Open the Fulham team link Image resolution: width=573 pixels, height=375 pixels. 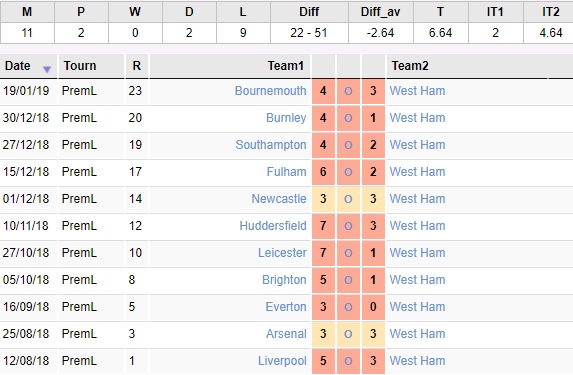286,172
